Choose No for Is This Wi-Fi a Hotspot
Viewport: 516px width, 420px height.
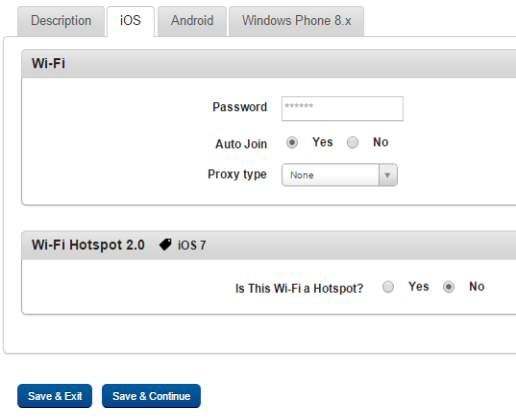(448, 287)
